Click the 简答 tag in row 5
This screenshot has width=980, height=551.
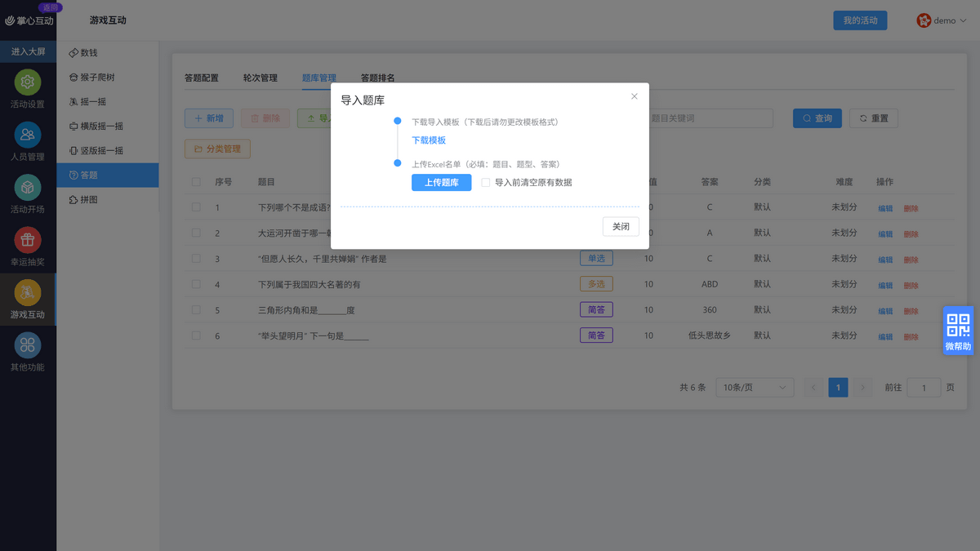[x=596, y=310]
